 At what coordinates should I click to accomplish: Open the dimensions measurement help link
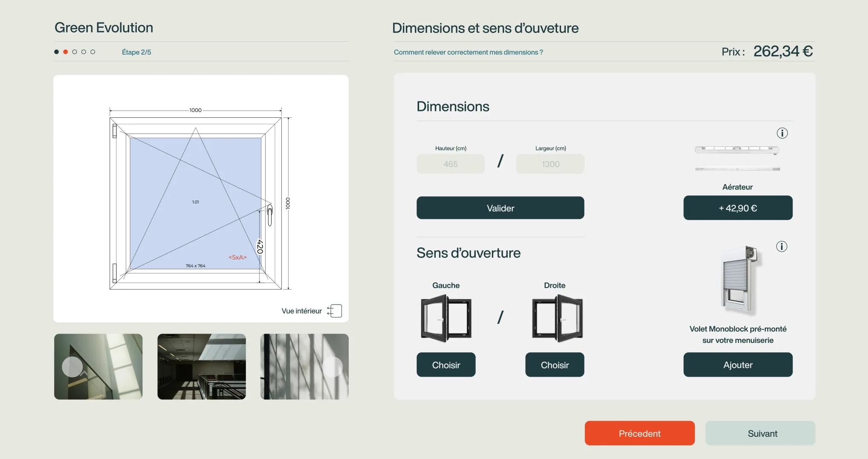tap(468, 52)
